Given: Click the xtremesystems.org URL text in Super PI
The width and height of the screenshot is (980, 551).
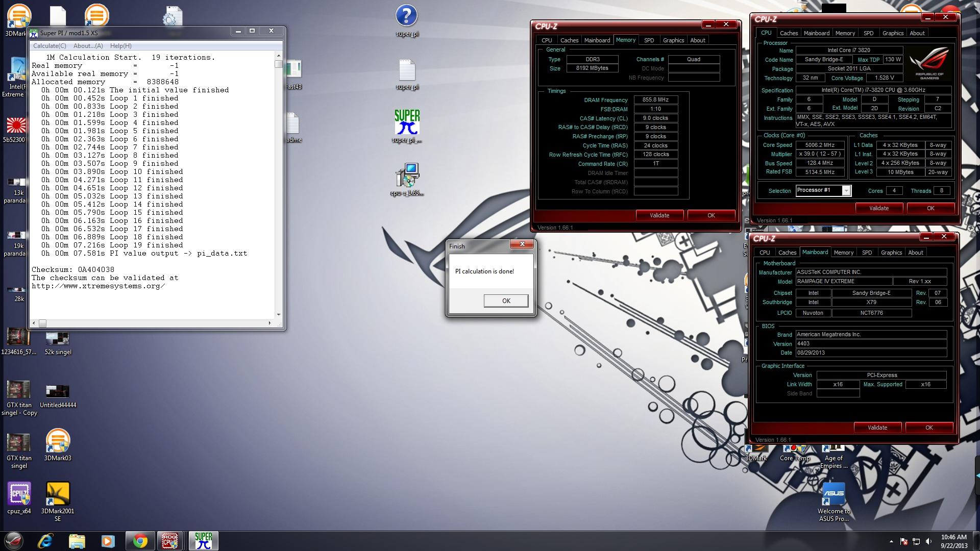Looking at the screenshot, I should click(98, 286).
